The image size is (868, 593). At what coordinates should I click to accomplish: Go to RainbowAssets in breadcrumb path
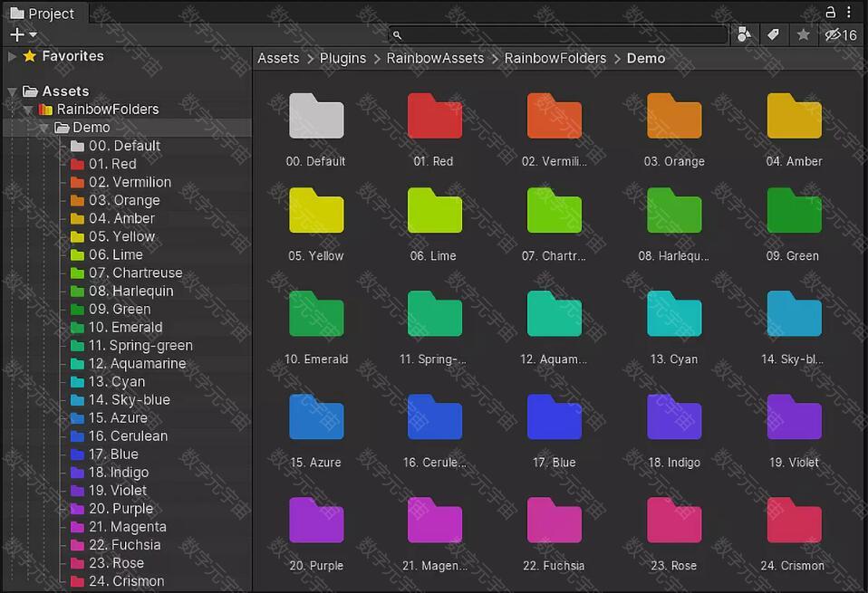coord(435,58)
